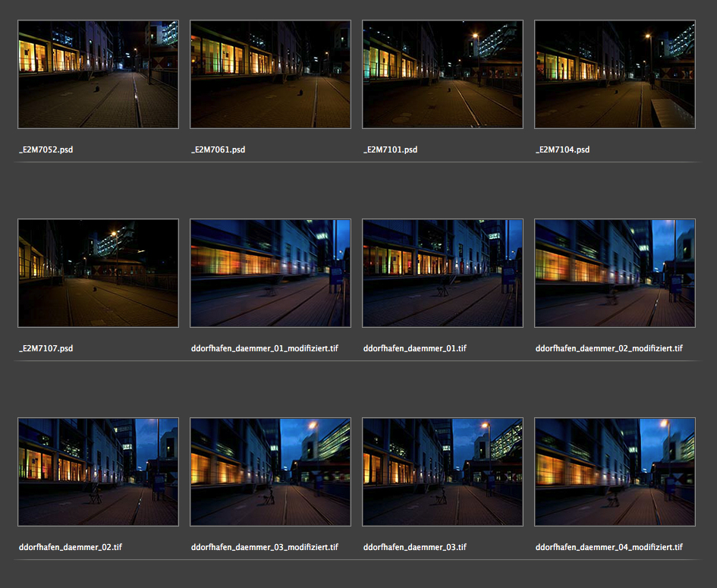Choose the ddorfhafen_daemmer_01_modifiziert.tif thumbnail
Image resolution: width=717 pixels, height=588 pixels.
(270, 273)
